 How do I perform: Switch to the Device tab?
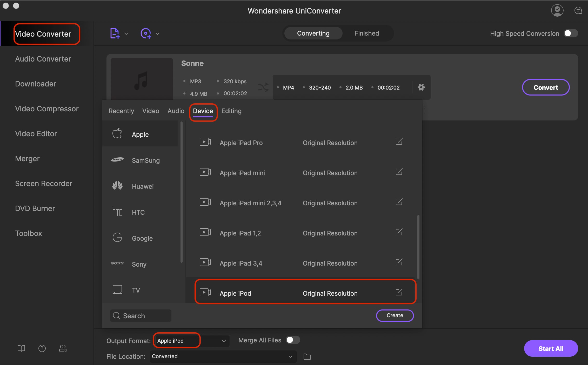tap(203, 111)
